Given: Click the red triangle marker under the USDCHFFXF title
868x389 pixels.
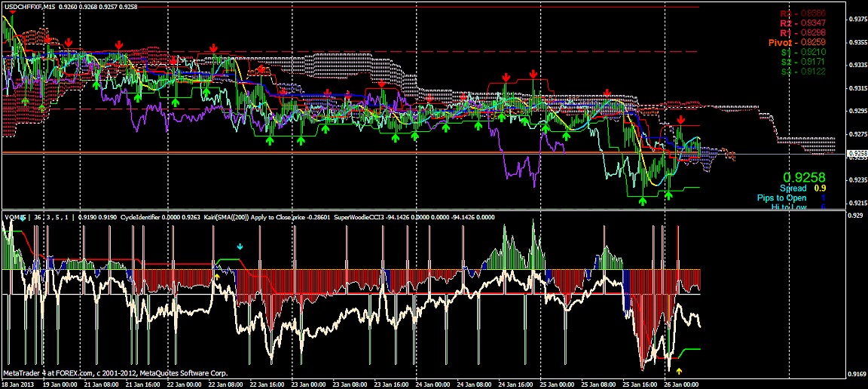Looking at the screenshot, I should [x=13, y=12].
